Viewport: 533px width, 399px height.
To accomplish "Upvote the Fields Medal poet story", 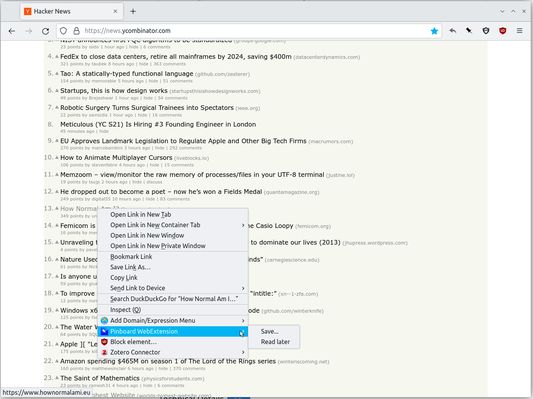I will pyautogui.click(x=57, y=192).
